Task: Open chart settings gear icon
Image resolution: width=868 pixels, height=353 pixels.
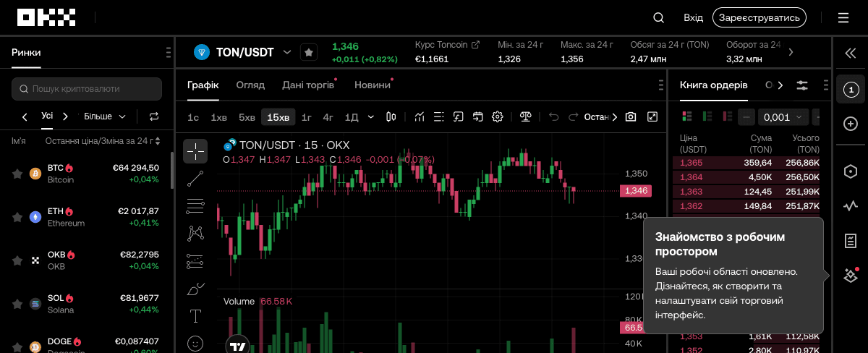Action: click(x=498, y=116)
